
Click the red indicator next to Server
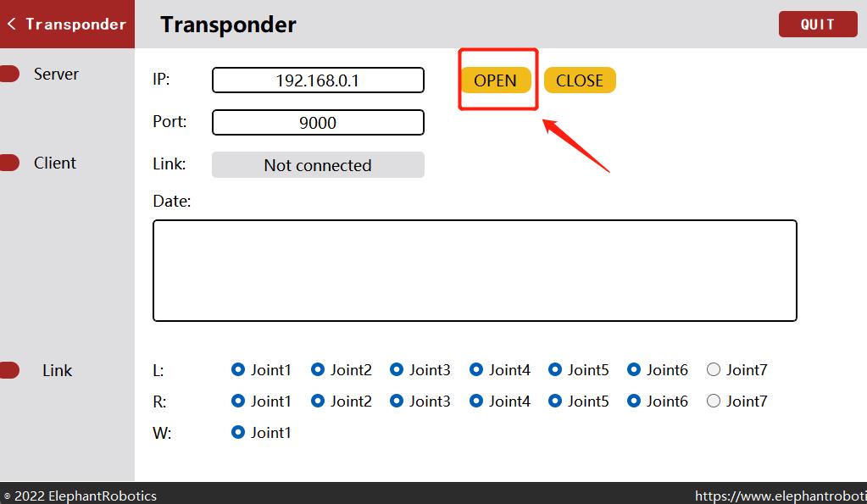tap(8, 74)
